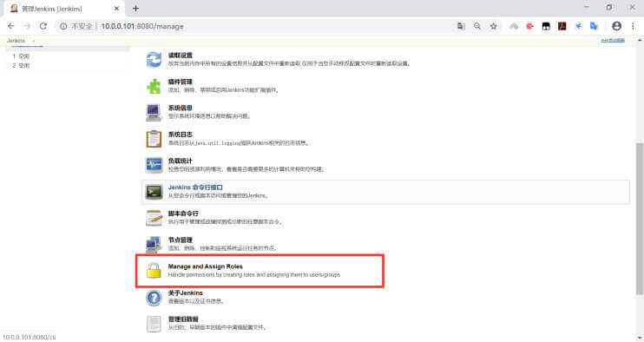Open the System Log clipboard icon
644x342 pixels.
click(154, 139)
